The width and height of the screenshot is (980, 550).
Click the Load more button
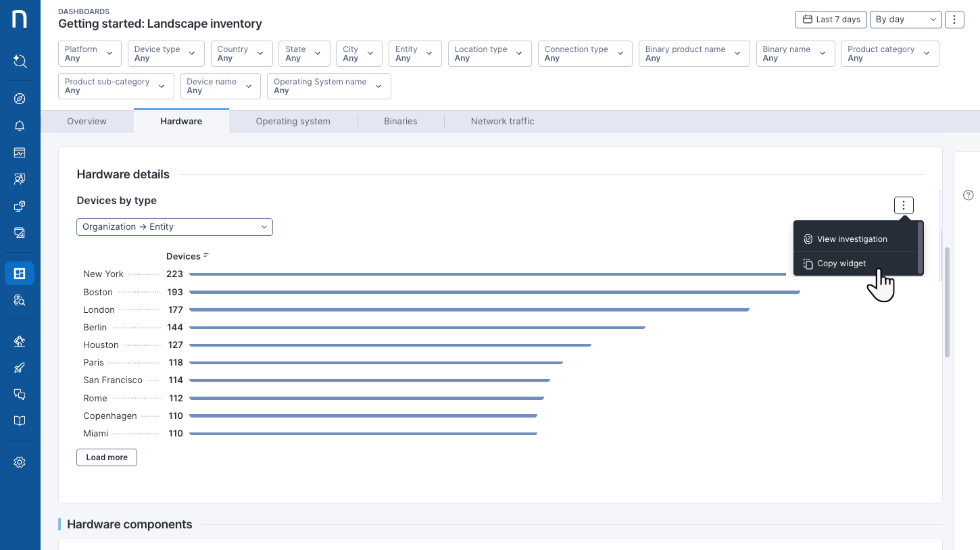point(107,457)
